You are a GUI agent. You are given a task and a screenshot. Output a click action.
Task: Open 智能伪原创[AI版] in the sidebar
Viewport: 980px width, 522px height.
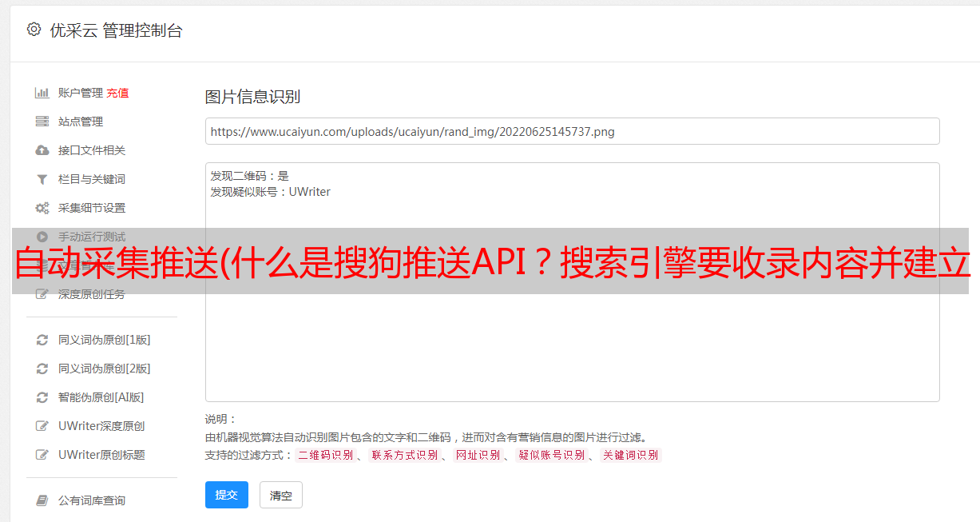[101, 397]
